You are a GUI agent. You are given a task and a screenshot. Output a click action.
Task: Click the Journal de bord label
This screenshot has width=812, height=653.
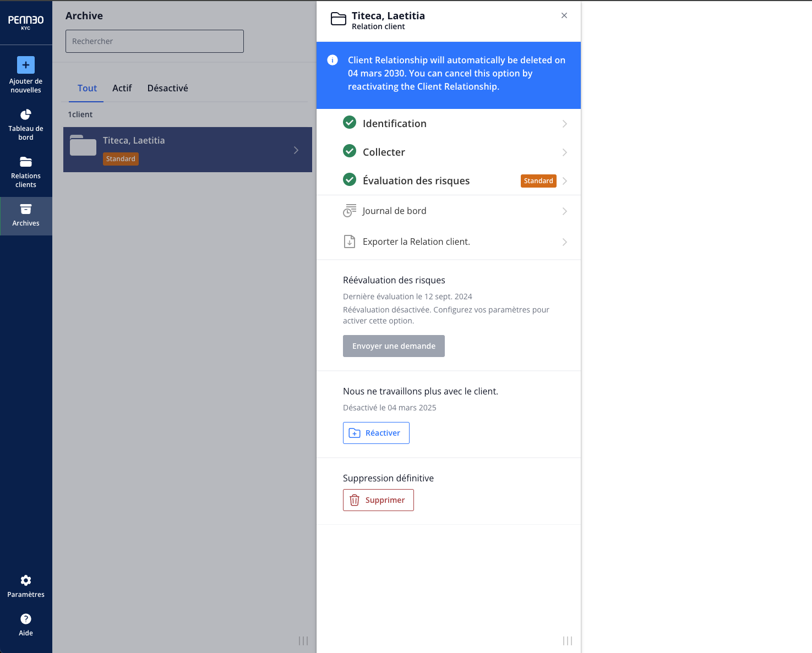pos(394,211)
